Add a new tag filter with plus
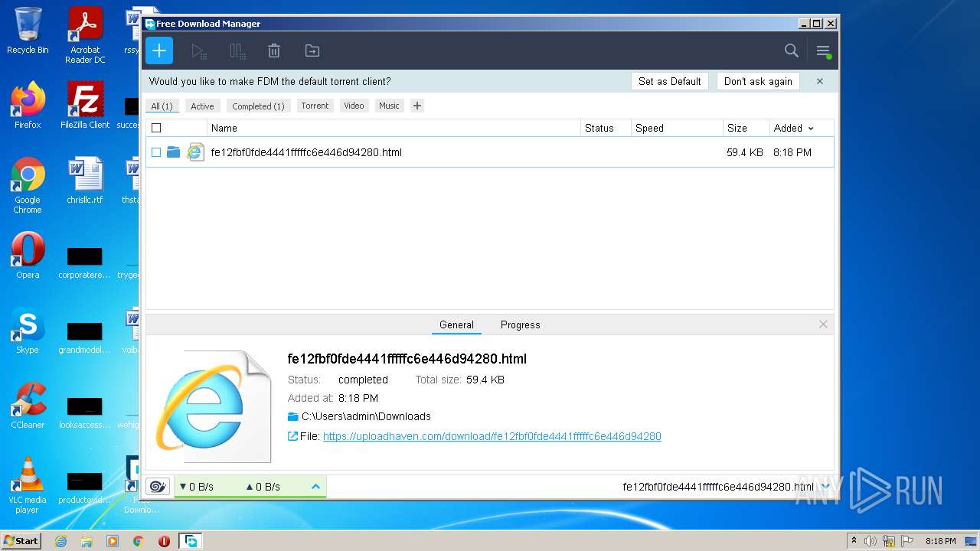This screenshot has width=980, height=551. [x=417, y=106]
